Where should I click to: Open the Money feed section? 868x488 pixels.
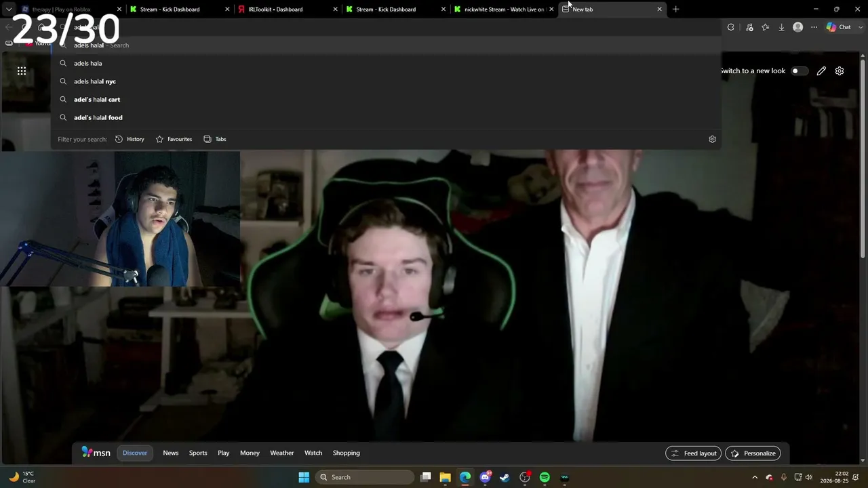tap(250, 453)
